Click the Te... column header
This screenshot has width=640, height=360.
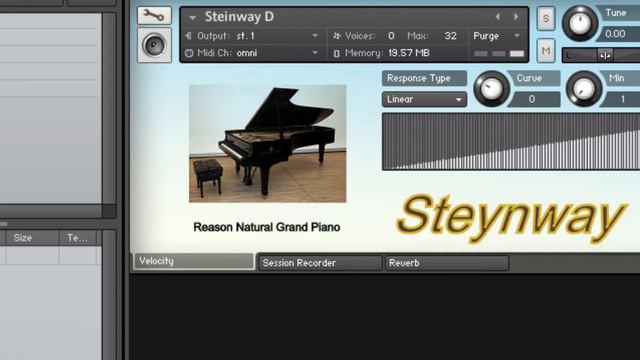click(78, 238)
